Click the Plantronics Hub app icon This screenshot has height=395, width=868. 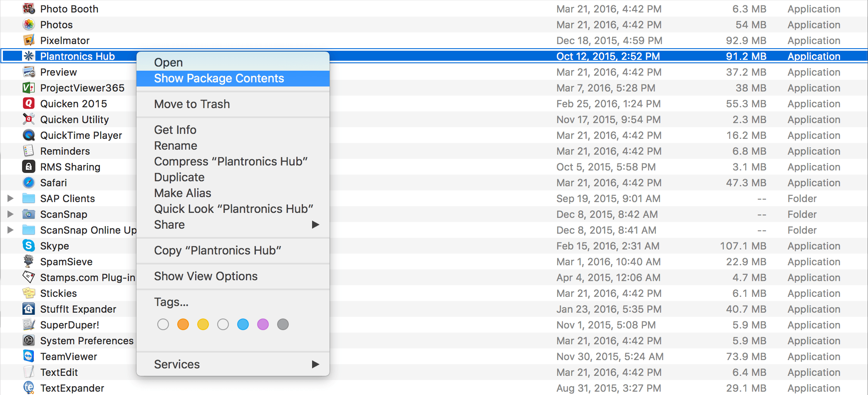point(29,56)
